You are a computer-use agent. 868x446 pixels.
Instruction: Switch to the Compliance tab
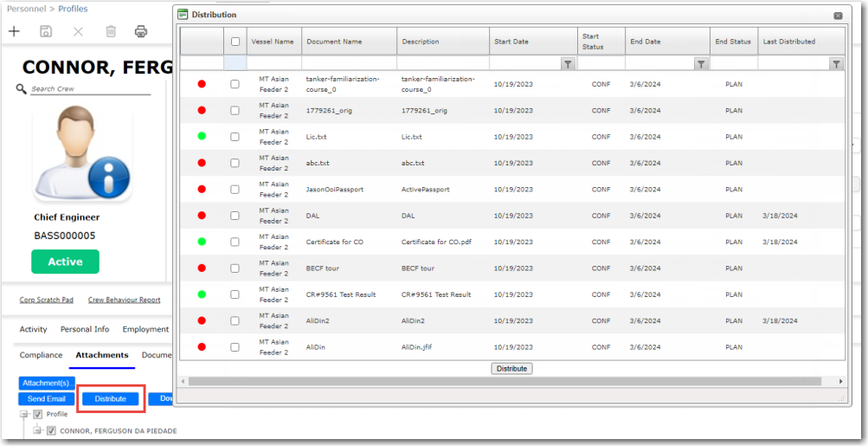(x=42, y=355)
